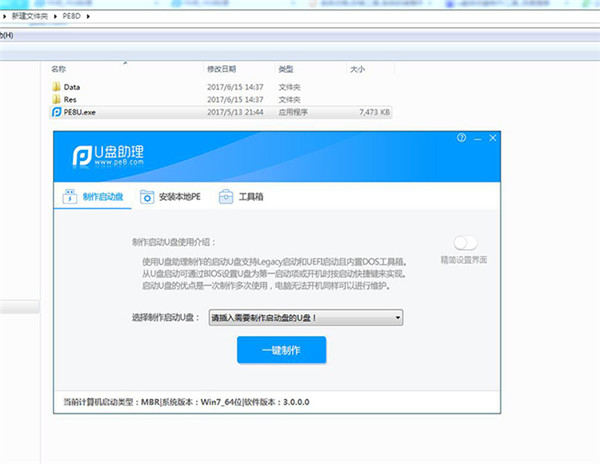Expand the 选择制作启动U盘 dropdown
The height and width of the screenshot is (464, 600).
(x=398, y=317)
